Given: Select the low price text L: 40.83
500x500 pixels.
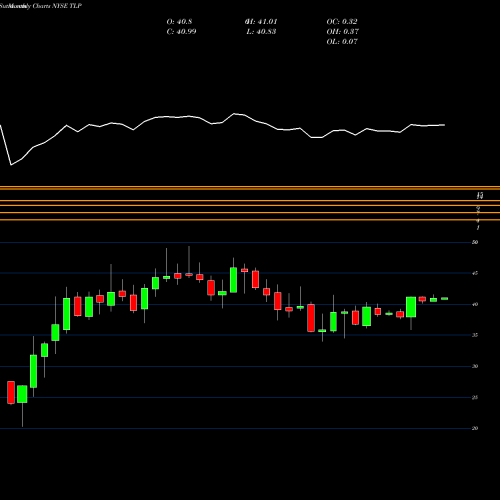Looking at the screenshot, I should (261, 32).
